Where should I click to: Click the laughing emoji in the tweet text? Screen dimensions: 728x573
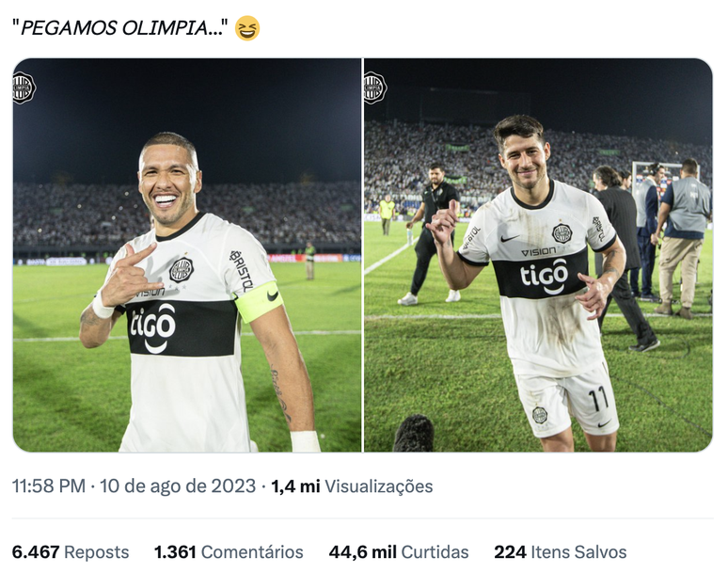(247, 28)
